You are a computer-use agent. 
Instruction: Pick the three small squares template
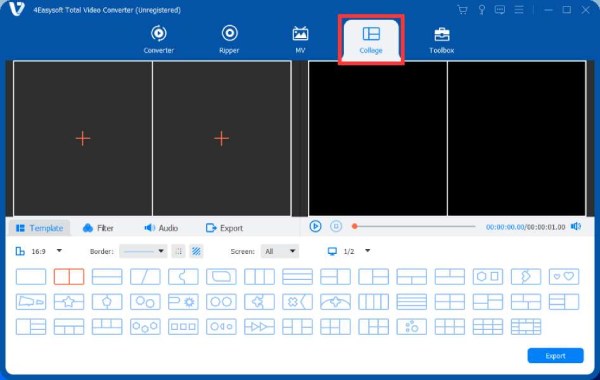[x=183, y=327]
